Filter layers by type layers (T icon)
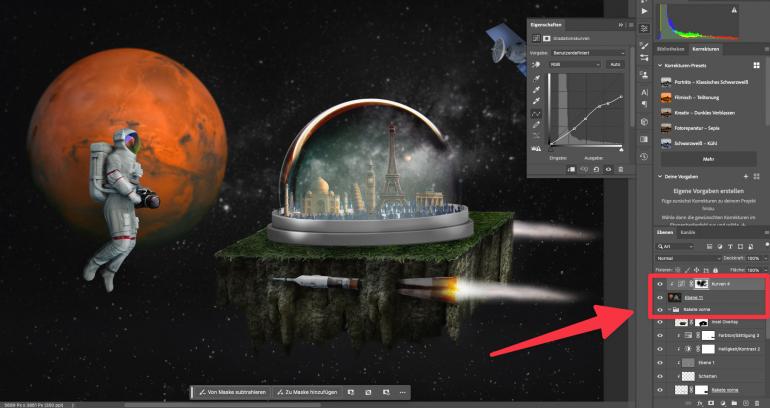770x408 pixels. point(730,246)
